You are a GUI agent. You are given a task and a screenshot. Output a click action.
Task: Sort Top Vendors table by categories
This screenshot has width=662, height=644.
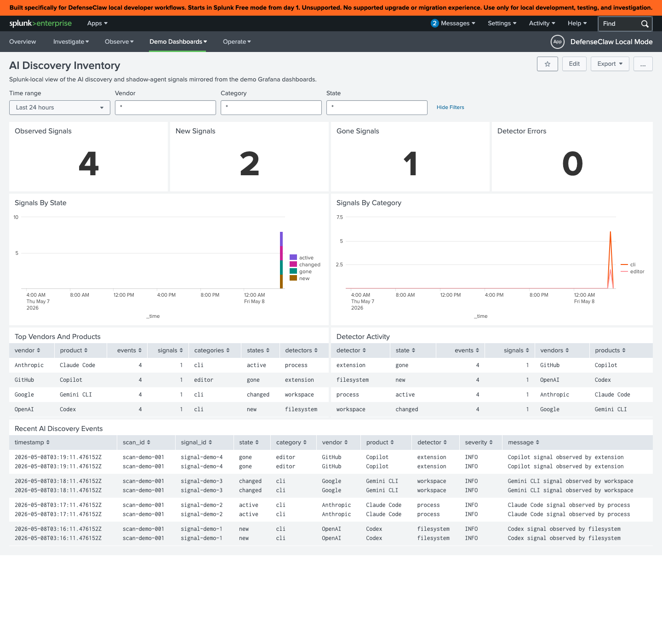coord(212,351)
